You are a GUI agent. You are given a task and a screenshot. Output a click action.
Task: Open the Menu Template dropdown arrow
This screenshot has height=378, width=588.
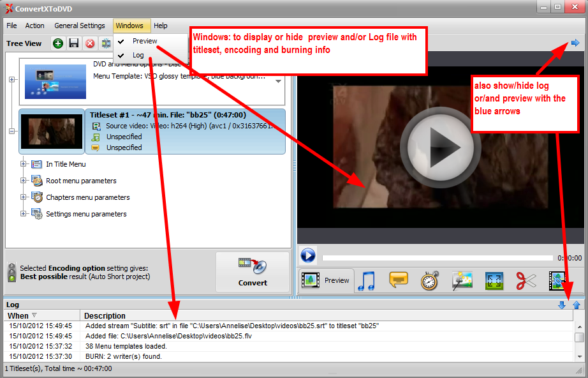pyautogui.click(x=278, y=81)
